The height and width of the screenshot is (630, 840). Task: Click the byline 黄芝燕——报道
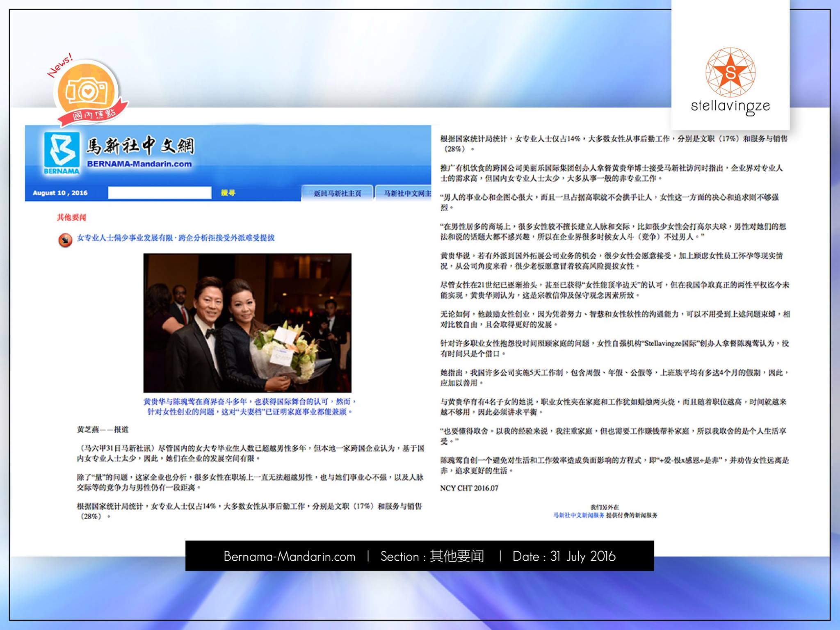103,429
